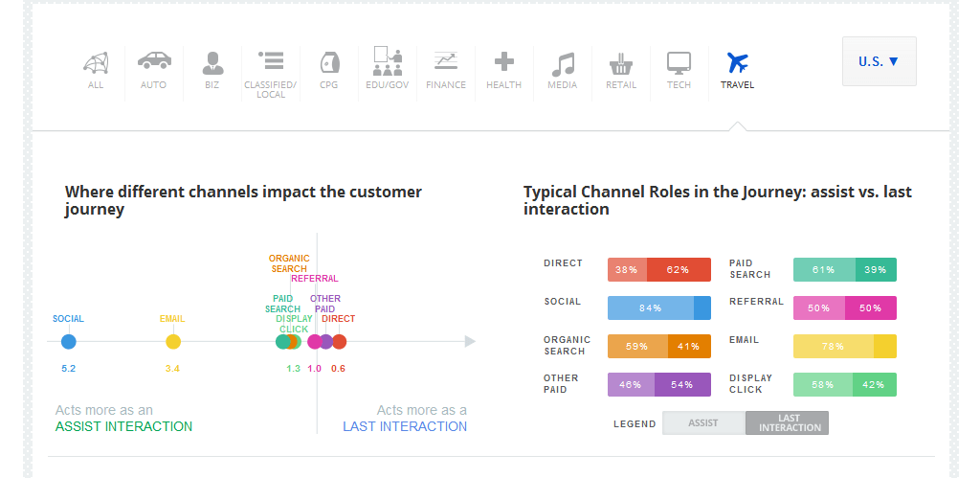Toggle the LAST INTERACTION legend button
The image size is (980, 478).
coord(788,423)
